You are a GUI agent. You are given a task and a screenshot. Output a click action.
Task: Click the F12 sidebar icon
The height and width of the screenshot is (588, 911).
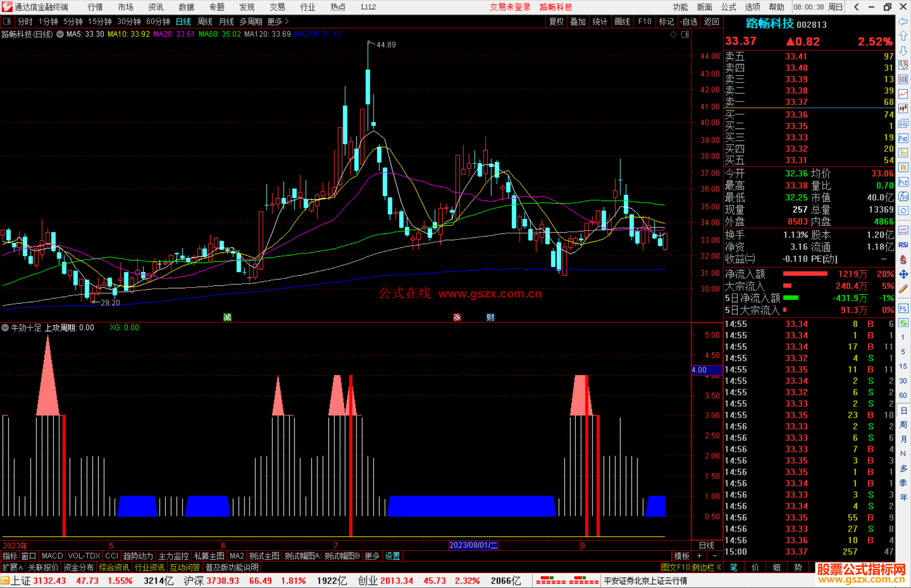click(x=903, y=182)
